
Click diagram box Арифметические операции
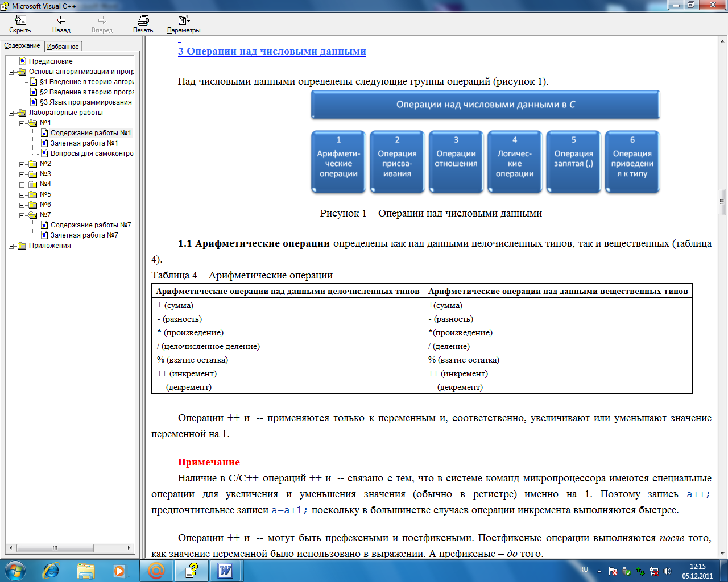[338, 162]
